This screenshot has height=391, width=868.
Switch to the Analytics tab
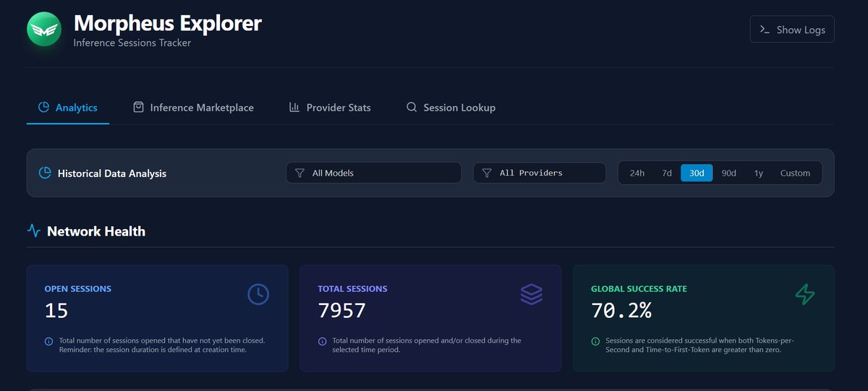tap(68, 108)
